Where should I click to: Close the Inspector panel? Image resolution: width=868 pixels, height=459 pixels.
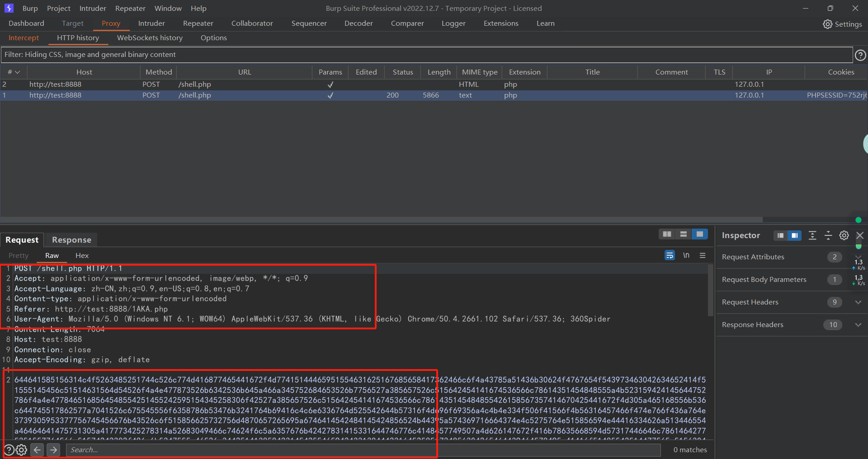point(860,235)
